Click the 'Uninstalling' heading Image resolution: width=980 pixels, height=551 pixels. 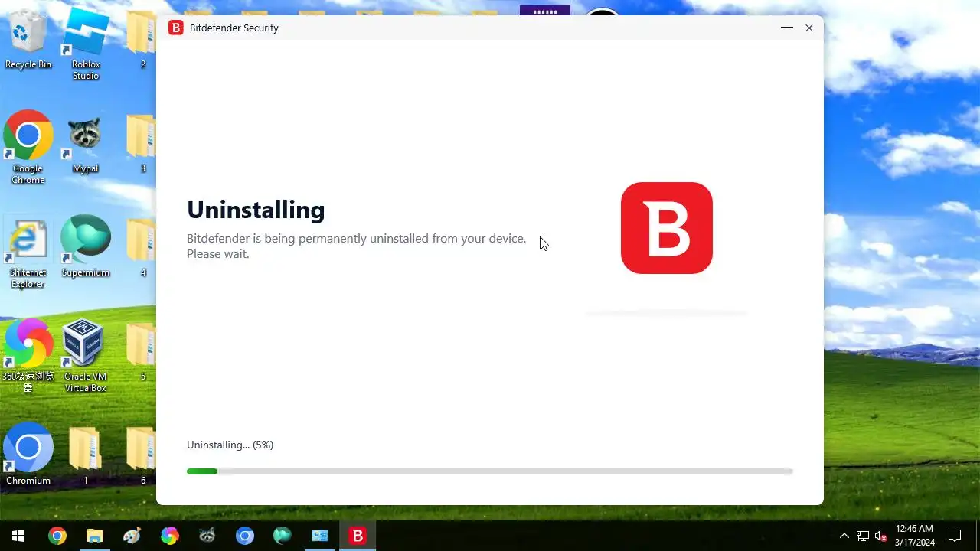coord(256,210)
